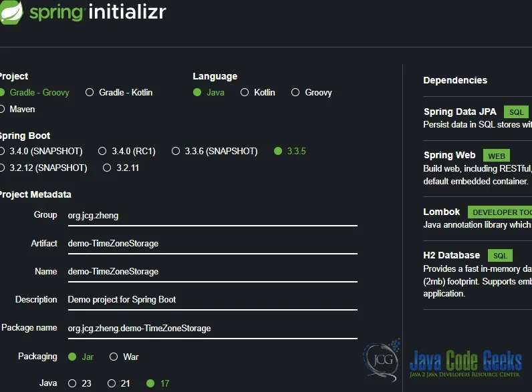Screen dimensions: 532x392
Task: Click the Project Metadata heading
Action: point(35,194)
